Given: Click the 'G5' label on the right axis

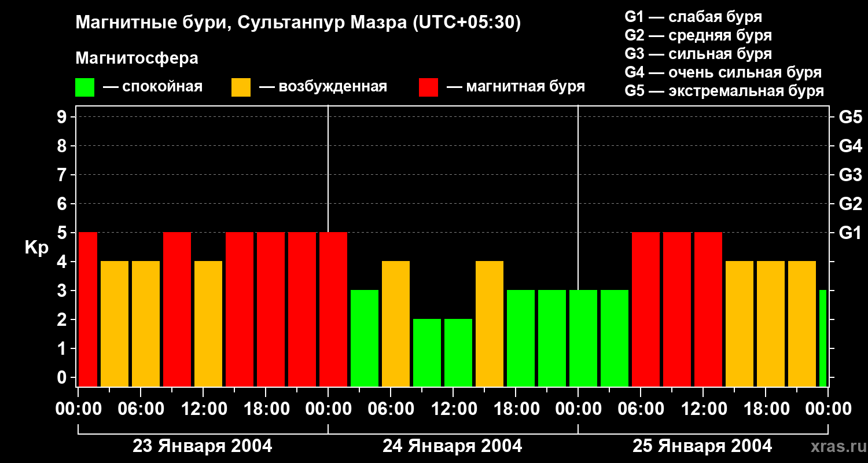Looking at the screenshot, I should [851, 117].
